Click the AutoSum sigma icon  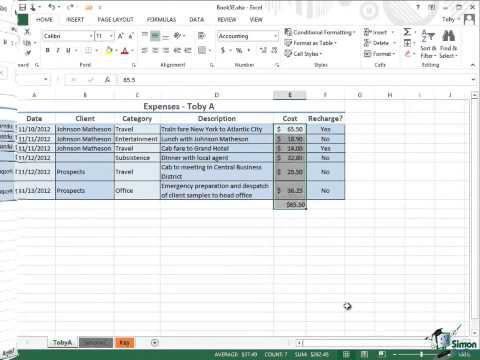click(407, 32)
